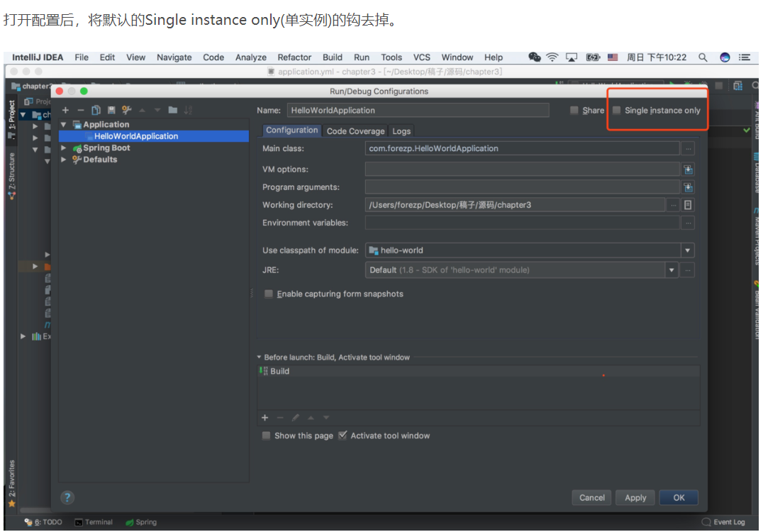763x532 pixels.
Task: Open Spring tool window in IDE
Action: click(141, 522)
